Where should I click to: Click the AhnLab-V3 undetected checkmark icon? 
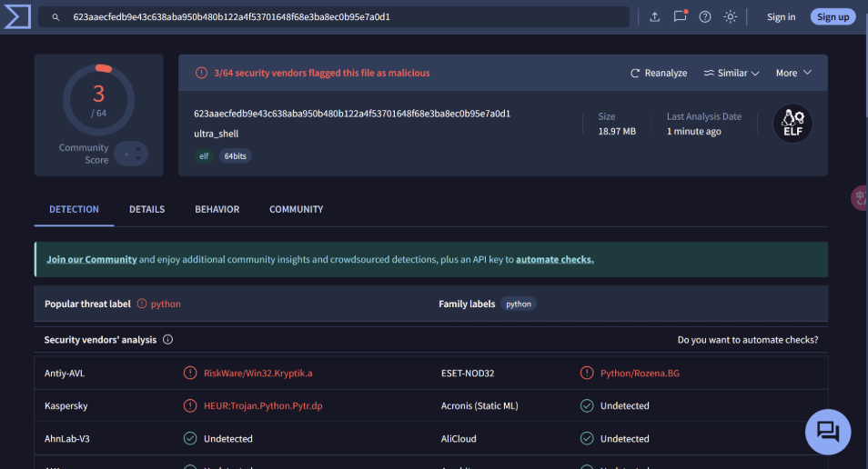190,439
